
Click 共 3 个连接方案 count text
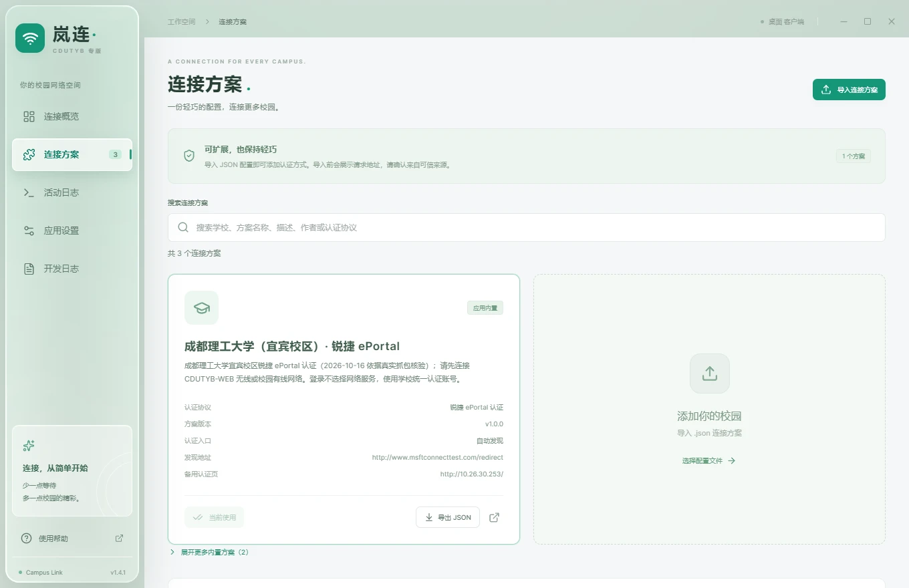(194, 254)
